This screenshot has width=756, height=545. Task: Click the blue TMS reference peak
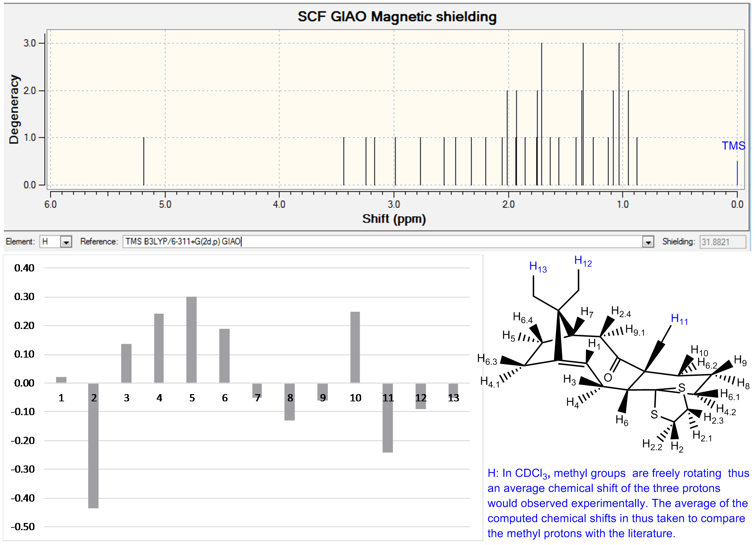(737, 173)
